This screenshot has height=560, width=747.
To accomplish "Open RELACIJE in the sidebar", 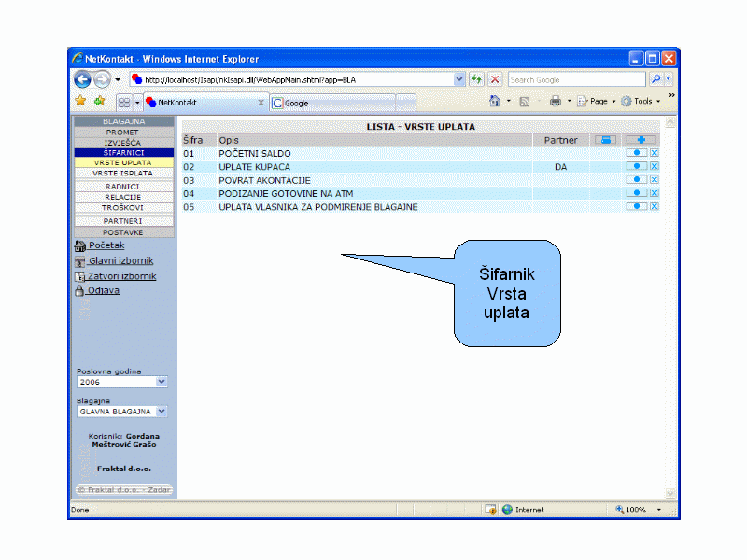I will coord(124,197).
